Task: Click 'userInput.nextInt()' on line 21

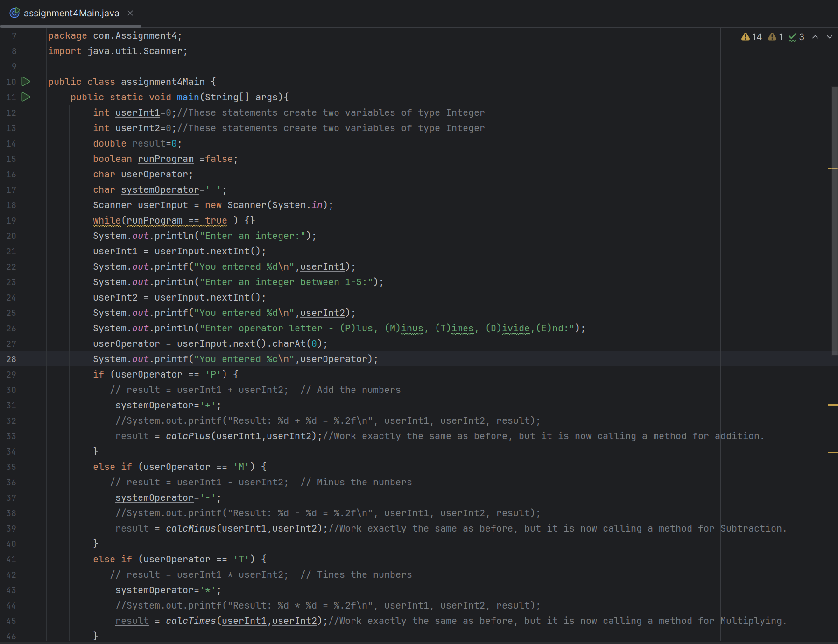Action: (207, 251)
